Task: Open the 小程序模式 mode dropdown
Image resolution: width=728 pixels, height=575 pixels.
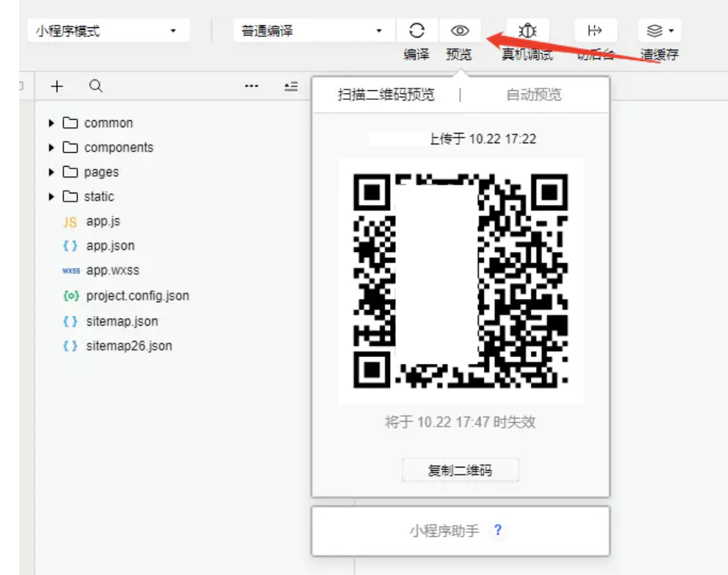Action: (108, 29)
